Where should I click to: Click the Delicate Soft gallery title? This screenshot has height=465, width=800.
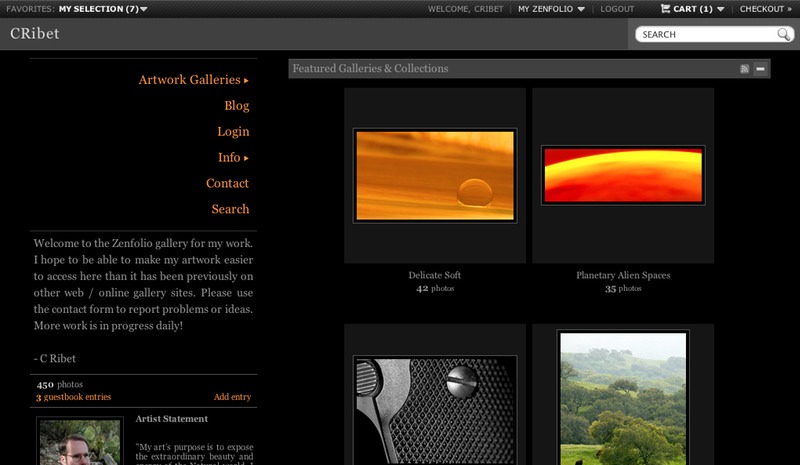point(434,275)
